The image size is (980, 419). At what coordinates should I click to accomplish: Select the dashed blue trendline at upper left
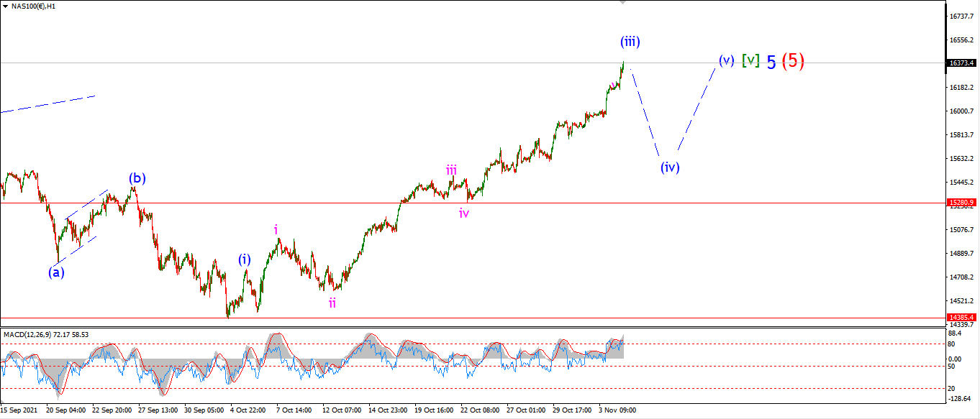(x=47, y=103)
